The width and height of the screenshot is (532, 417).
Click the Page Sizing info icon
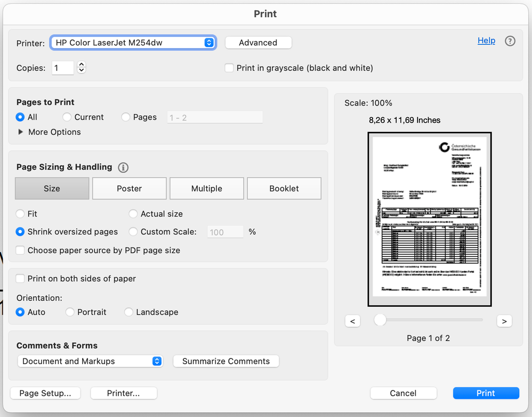123,167
